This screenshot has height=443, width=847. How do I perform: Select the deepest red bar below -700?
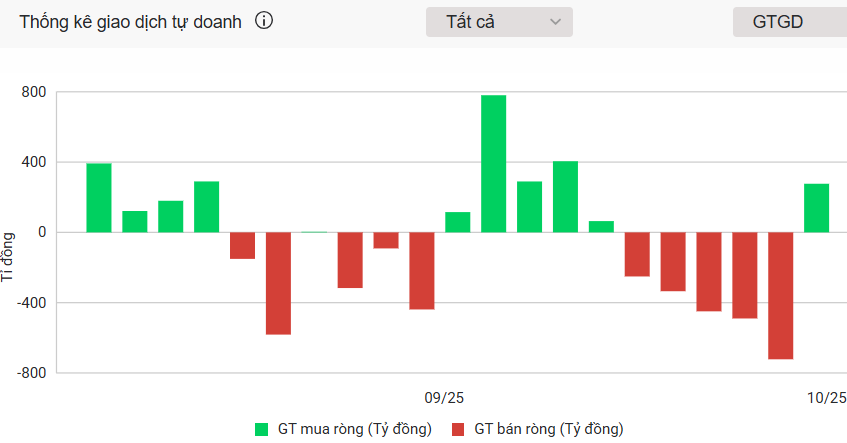point(780,295)
